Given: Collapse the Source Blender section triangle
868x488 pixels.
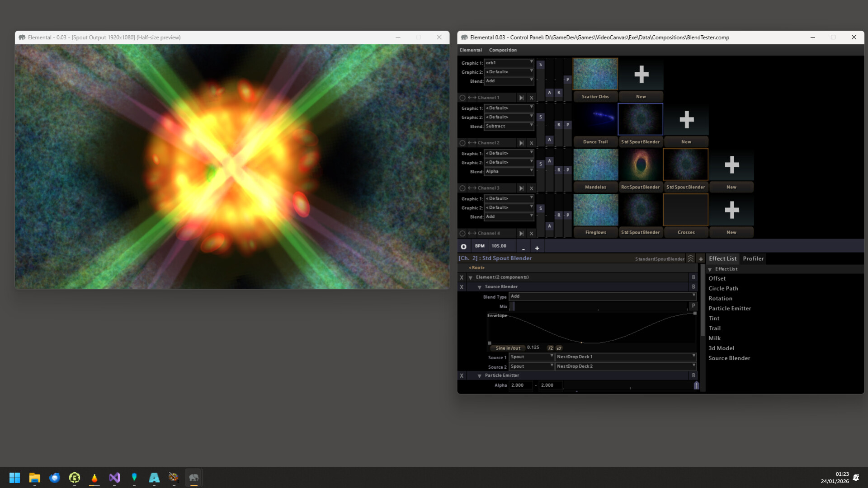Looking at the screenshot, I should coord(479,287).
